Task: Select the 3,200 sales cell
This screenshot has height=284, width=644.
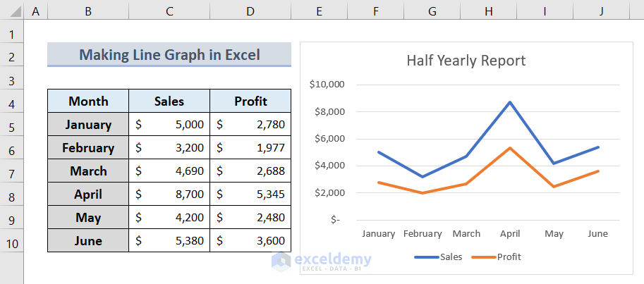Action: pos(169,147)
